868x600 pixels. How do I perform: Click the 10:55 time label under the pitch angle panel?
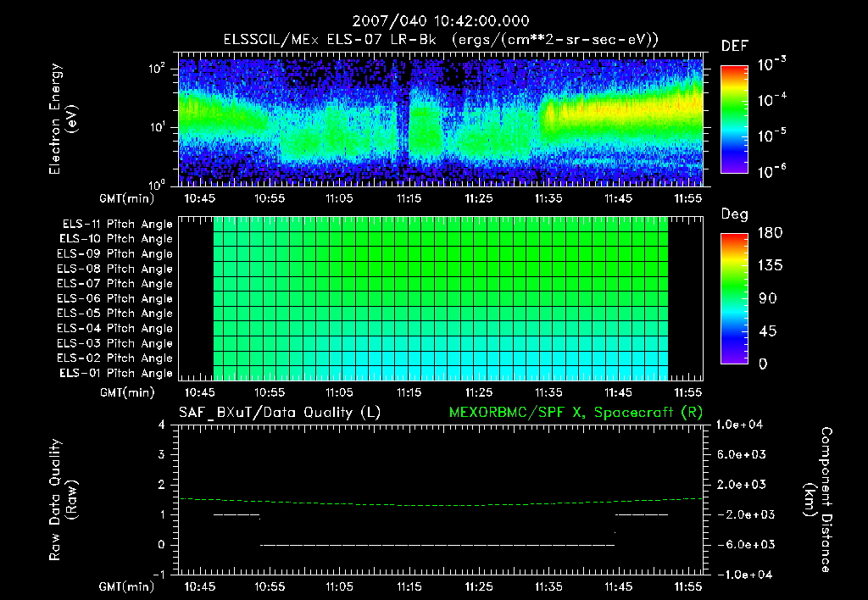[270, 392]
